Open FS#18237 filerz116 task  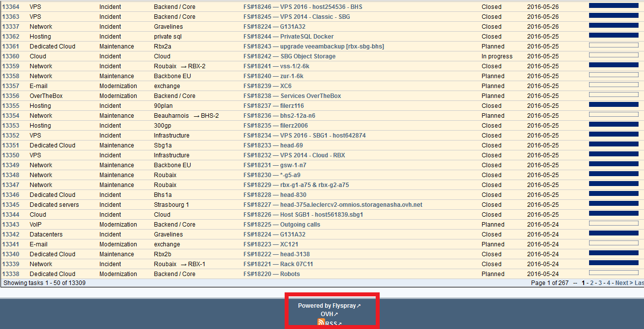coord(273,106)
